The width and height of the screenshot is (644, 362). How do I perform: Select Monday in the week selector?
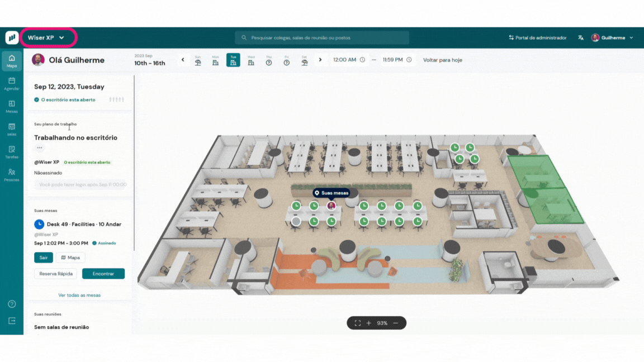[x=215, y=60]
